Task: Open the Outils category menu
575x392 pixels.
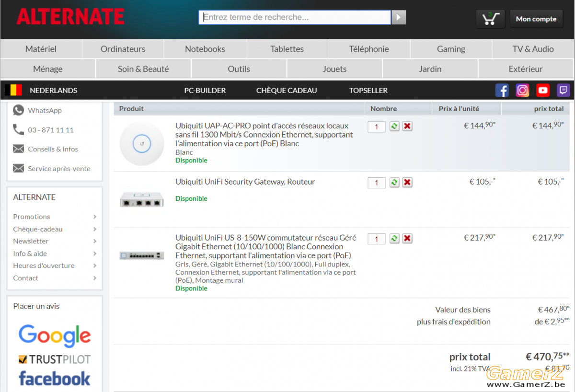Action: click(239, 69)
